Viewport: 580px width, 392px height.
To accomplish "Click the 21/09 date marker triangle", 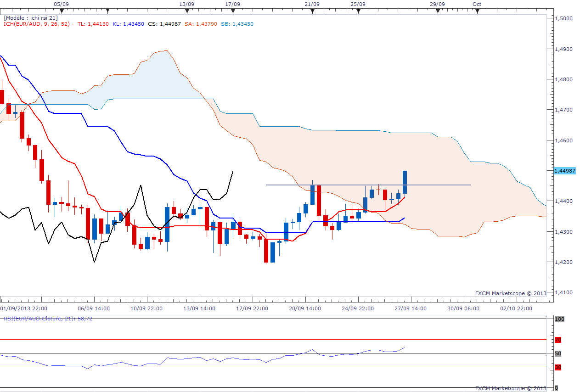I will tap(312, 11).
